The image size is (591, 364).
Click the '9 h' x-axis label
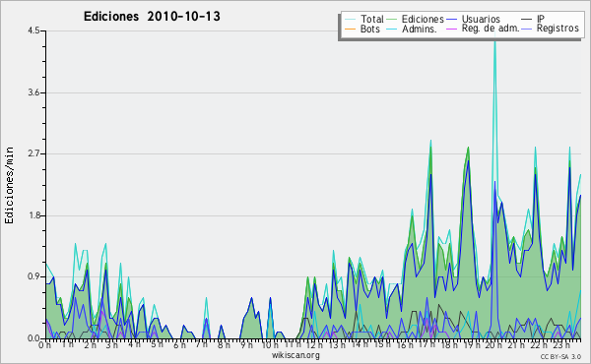tap(247, 345)
